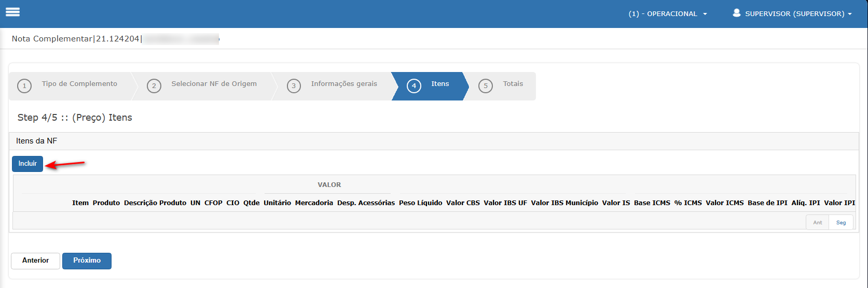Switch to Informações gerais step
The width and height of the screenshot is (868, 288).
click(344, 84)
